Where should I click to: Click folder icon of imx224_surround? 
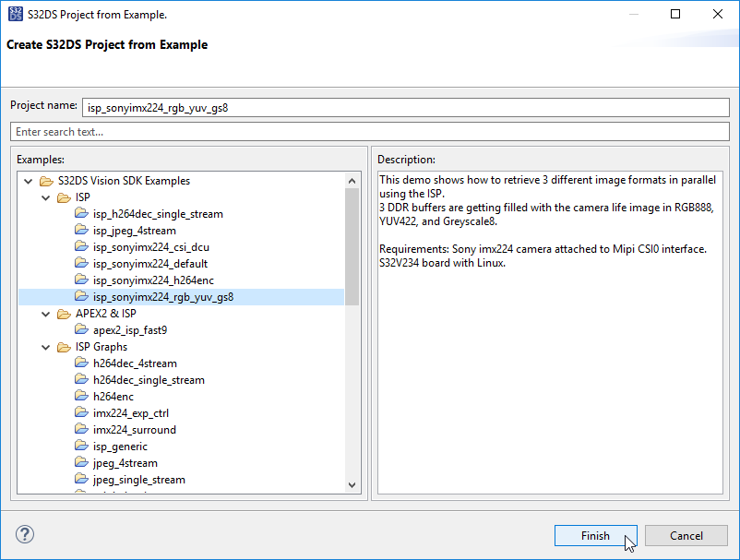click(x=81, y=429)
